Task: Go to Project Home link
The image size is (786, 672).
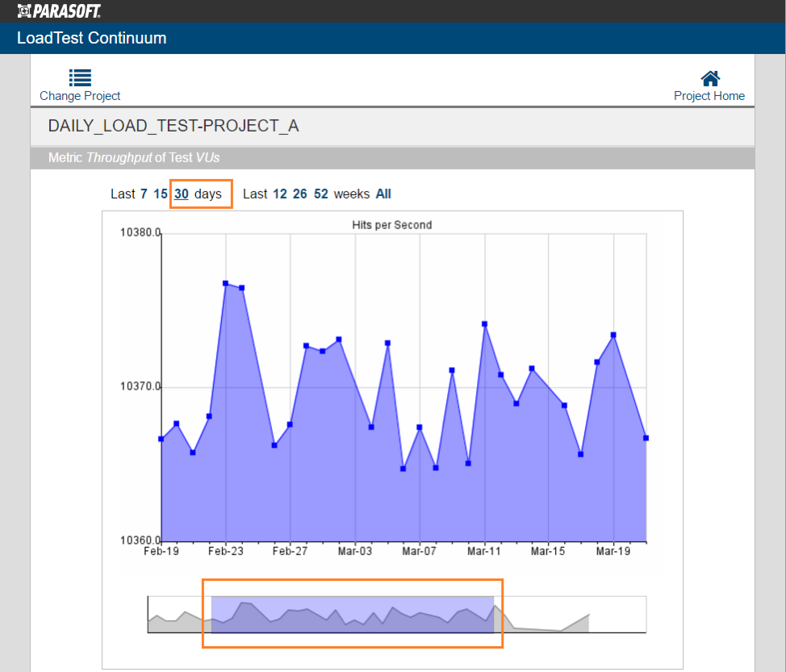Action: click(709, 96)
